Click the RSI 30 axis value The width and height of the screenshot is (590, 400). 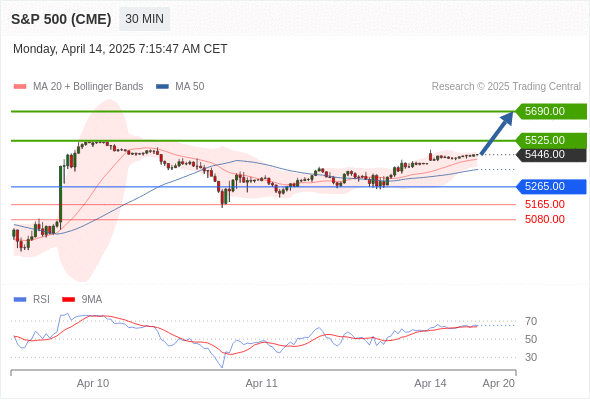pyautogui.click(x=531, y=357)
